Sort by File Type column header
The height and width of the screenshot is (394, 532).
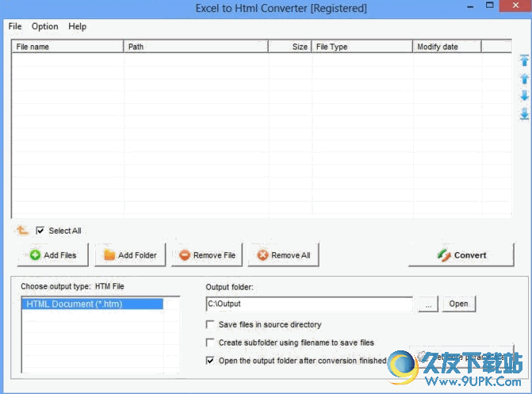(x=362, y=47)
